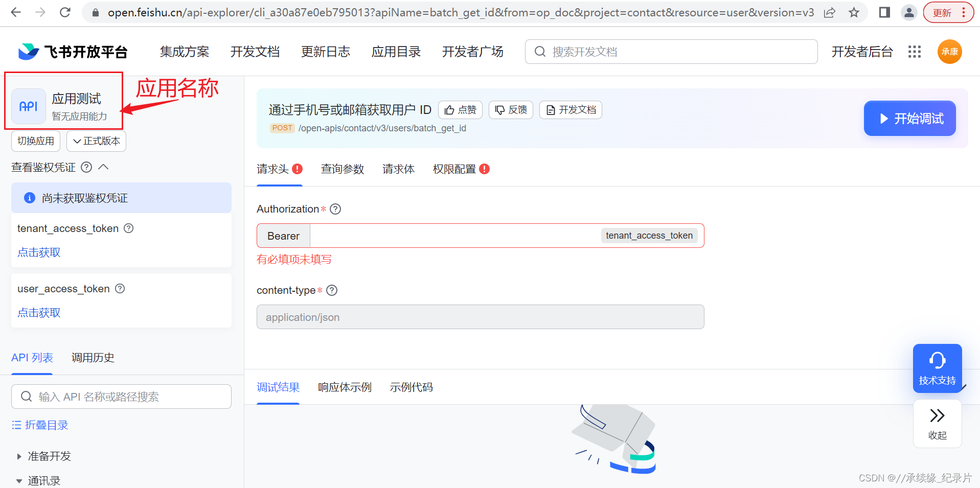Click the browser 更新 button

point(948,12)
